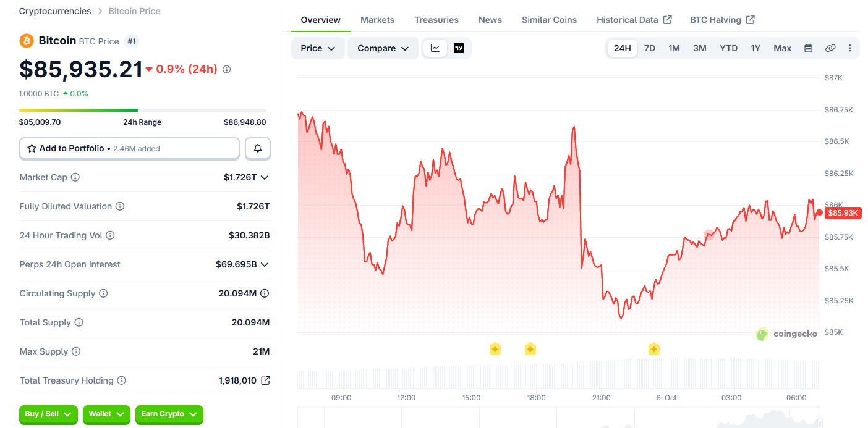Open the Wallet dropdown
Viewport: 868px width, 428px height.
point(107,414)
